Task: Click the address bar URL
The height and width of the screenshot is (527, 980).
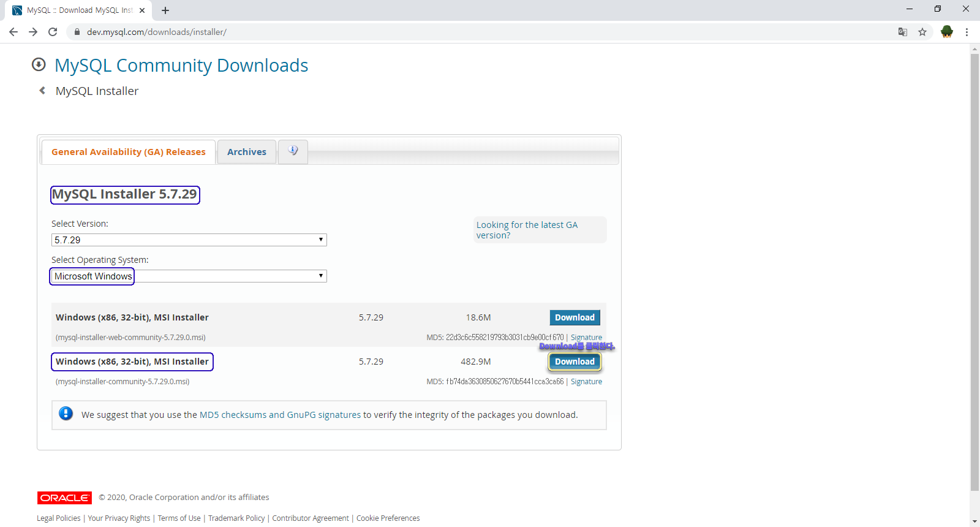Action: 157,32
